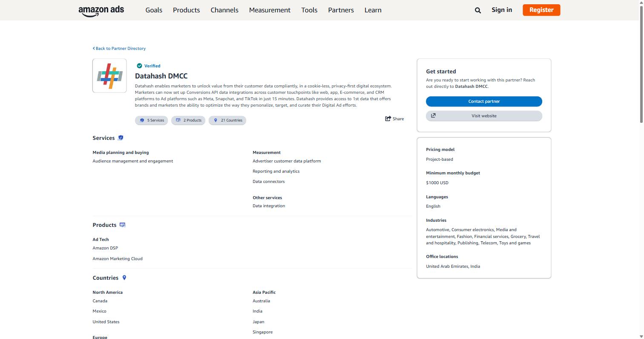This screenshot has width=644, height=339.
Task: Click the pin icon in 21 Countries chip
Action: (216, 120)
